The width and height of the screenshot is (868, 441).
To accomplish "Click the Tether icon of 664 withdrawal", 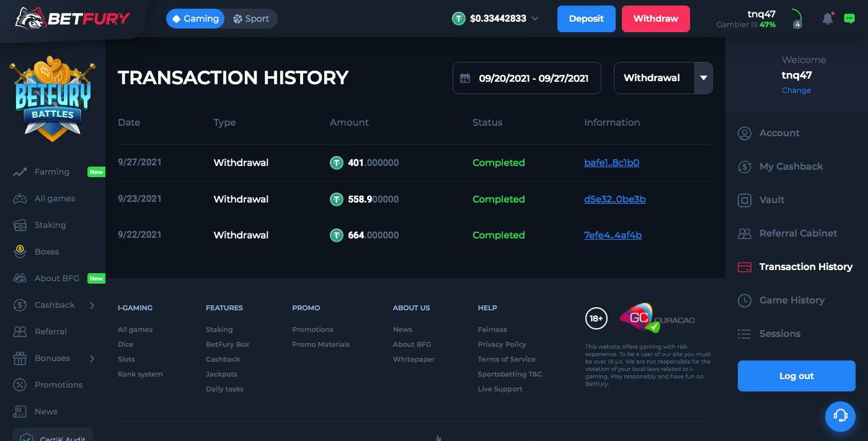I will (x=337, y=235).
